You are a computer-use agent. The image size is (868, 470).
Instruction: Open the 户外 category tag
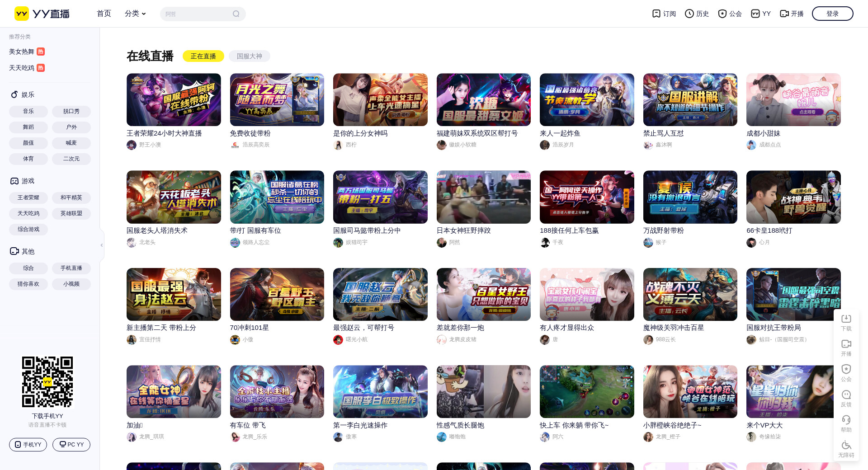coord(71,127)
